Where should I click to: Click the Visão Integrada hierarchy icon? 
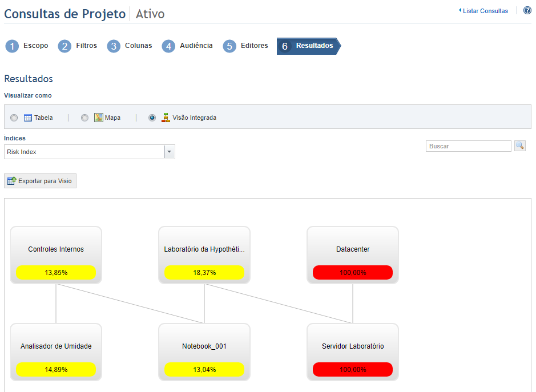click(166, 118)
